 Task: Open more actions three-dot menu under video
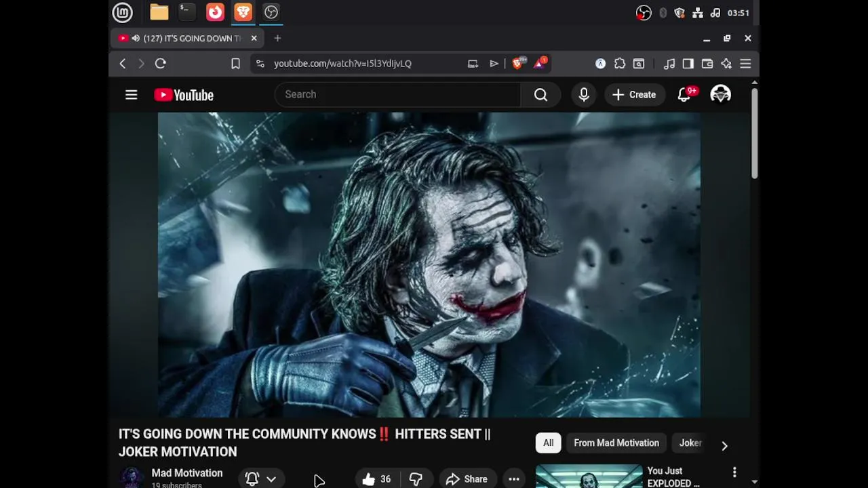pos(514,479)
